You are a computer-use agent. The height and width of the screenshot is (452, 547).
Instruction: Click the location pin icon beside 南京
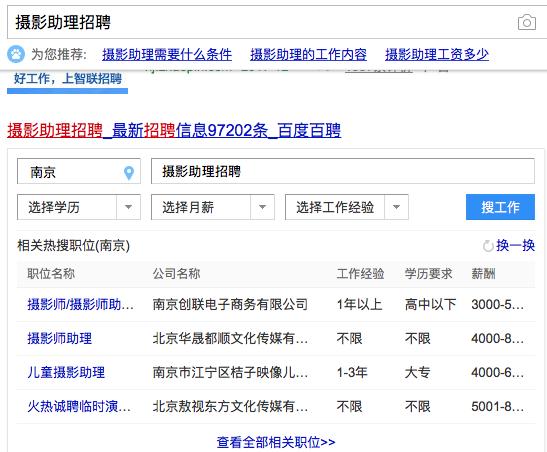(x=129, y=172)
